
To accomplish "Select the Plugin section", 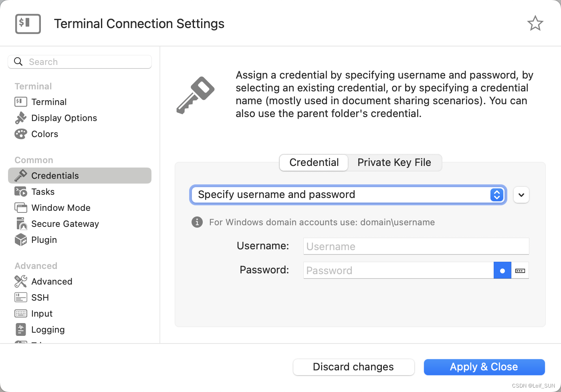I will point(44,240).
